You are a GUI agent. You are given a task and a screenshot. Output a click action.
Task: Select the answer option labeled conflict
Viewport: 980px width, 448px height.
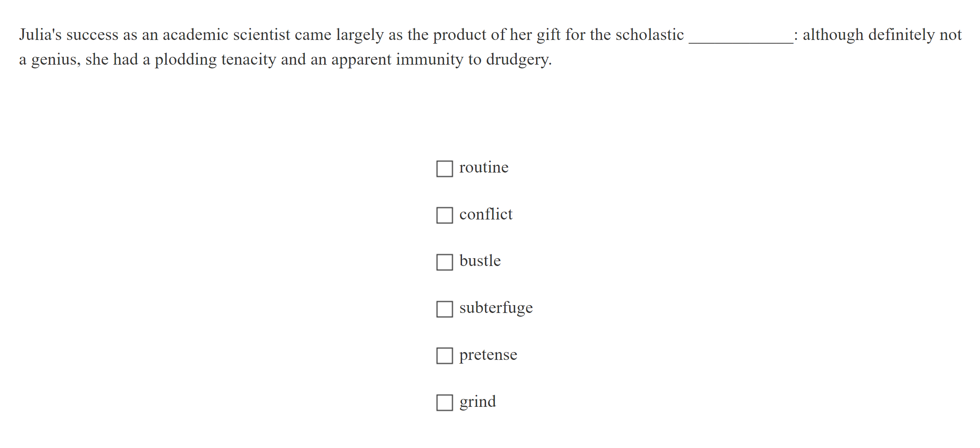point(485,215)
